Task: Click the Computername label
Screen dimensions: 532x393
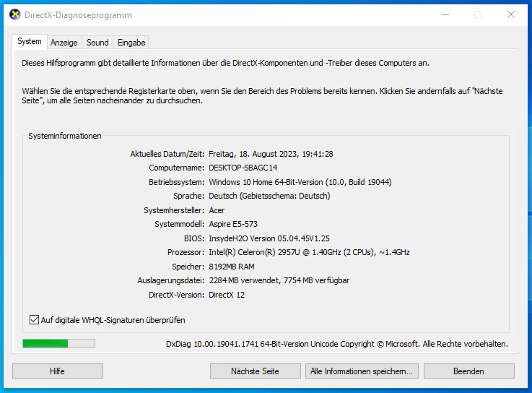Action: [176, 168]
